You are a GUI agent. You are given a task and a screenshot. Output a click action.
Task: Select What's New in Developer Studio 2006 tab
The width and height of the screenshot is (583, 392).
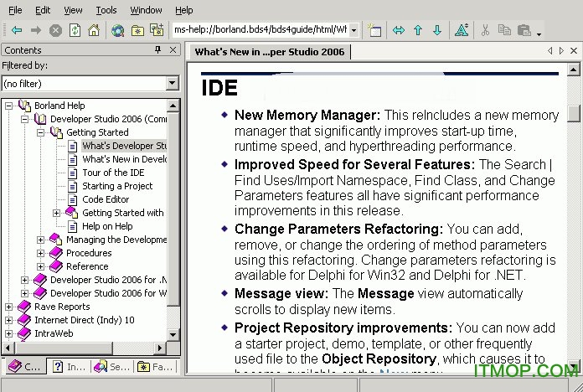coord(270,52)
